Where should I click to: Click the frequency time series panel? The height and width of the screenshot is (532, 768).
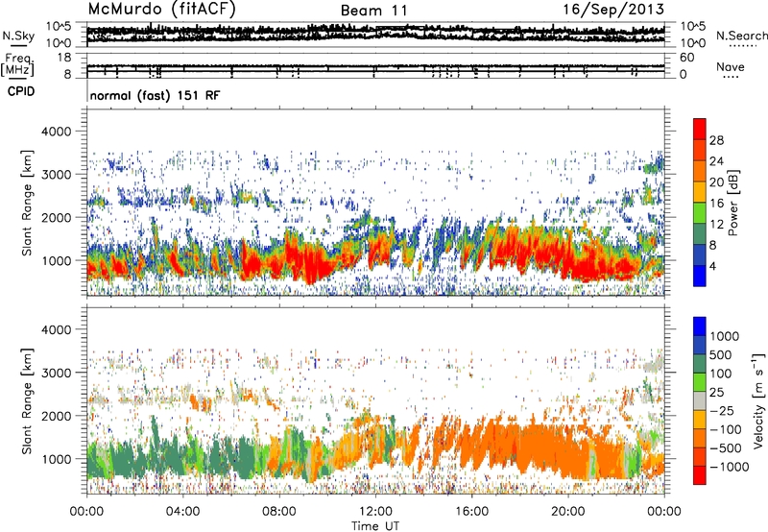coord(375,65)
